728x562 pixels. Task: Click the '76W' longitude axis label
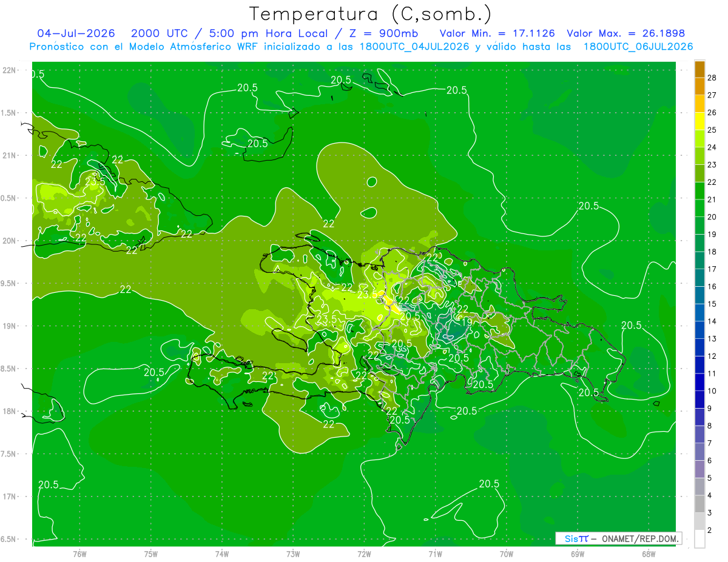coord(79,554)
